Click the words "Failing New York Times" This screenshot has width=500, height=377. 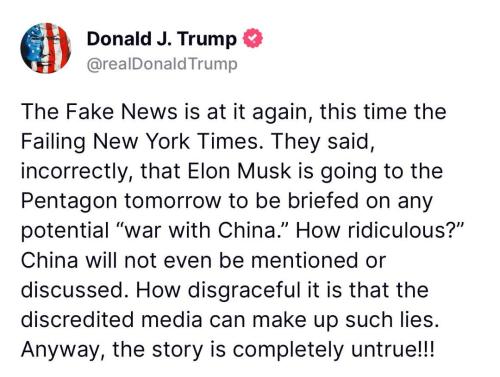[140, 141]
